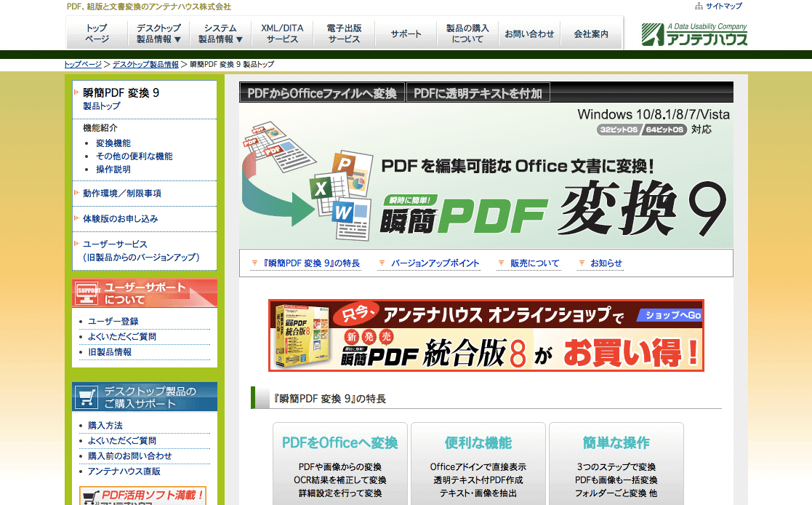812x505 pixels.
Task: Click the アンテナハウス直販 link
Action: (124, 472)
